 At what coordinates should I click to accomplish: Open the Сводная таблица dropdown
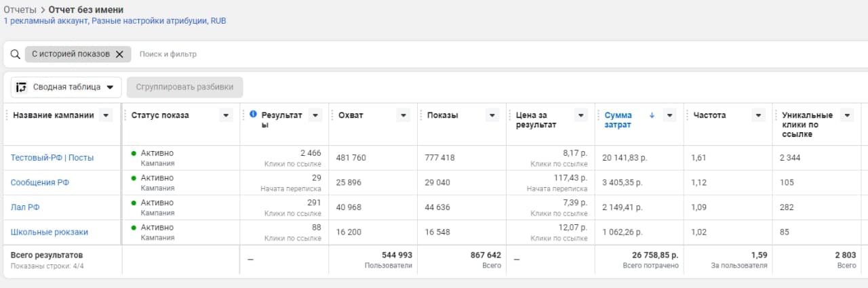pyautogui.click(x=110, y=87)
